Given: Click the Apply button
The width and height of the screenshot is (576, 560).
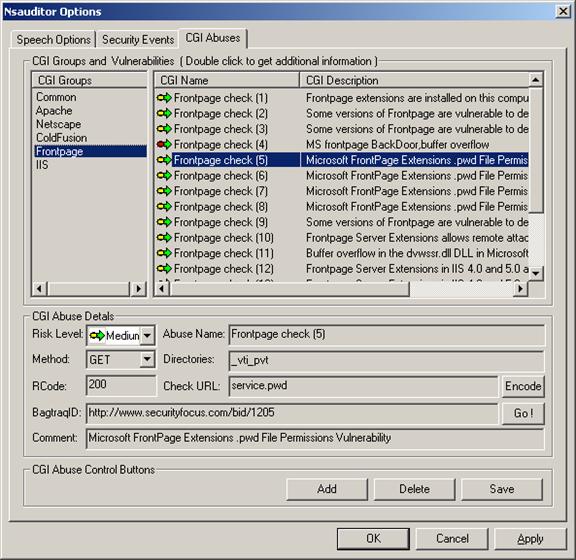Looking at the screenshot, I should tap(530, 538).
